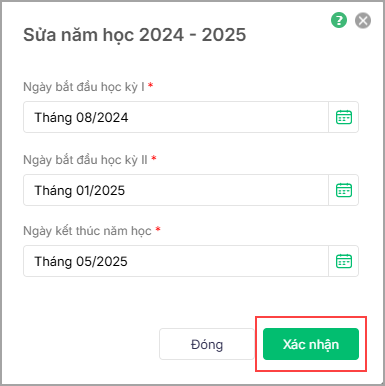Viewport: 385px width, 386px height.
Task: Open calendar picker for semester II start date
Action: point(344,190)
